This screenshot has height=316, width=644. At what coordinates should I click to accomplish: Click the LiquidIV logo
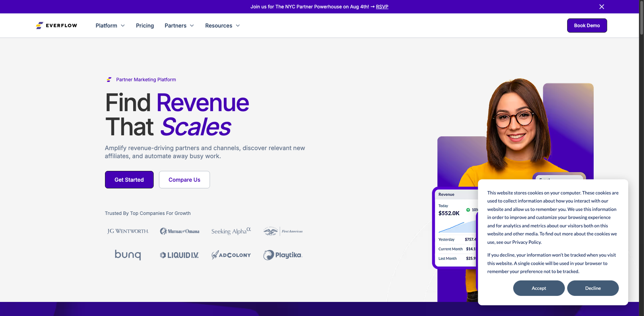click(180, 255)
